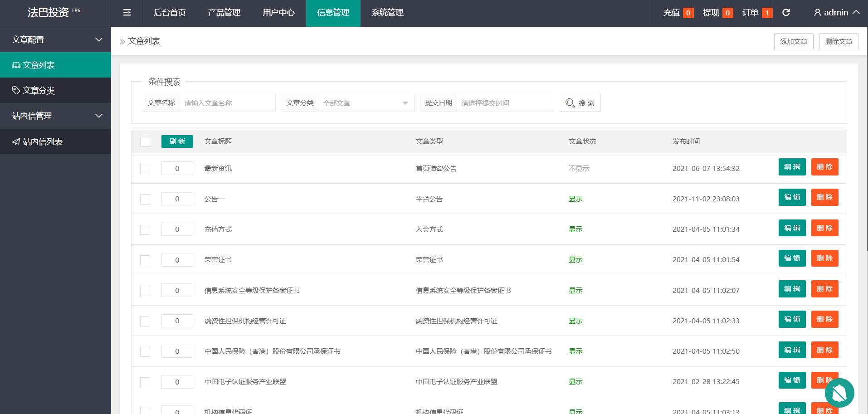
Task: Select the checkbox for 荣誉证书 row
Action: 145,260
